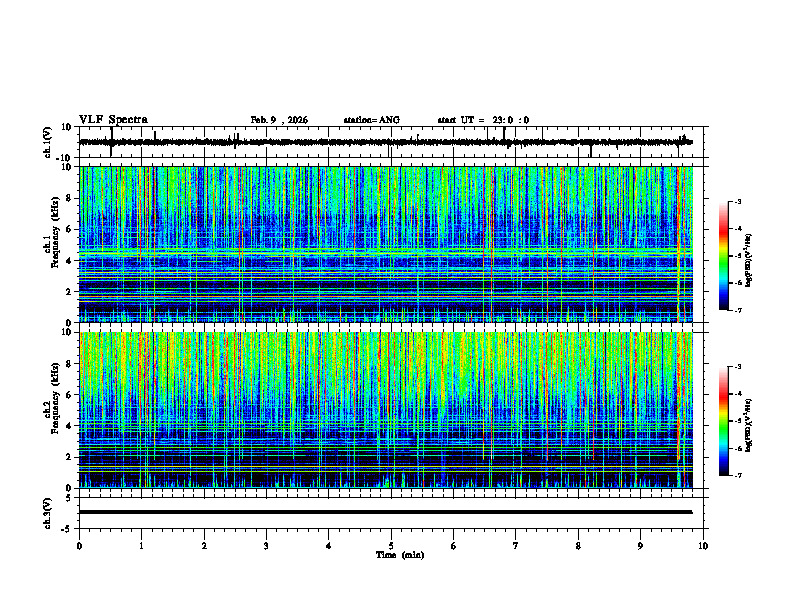Click the ch.1 color scale log(PSD) unit label

pyautogui.click(x=749, y=260)
